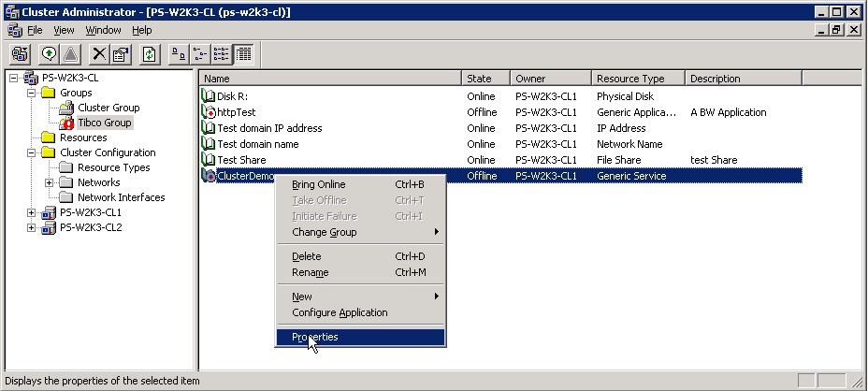Click the PS-W2K3-CL1 node icon
The width and height of the screenshot is (868, 391).
pyautogui.click(x=49, y=212)
